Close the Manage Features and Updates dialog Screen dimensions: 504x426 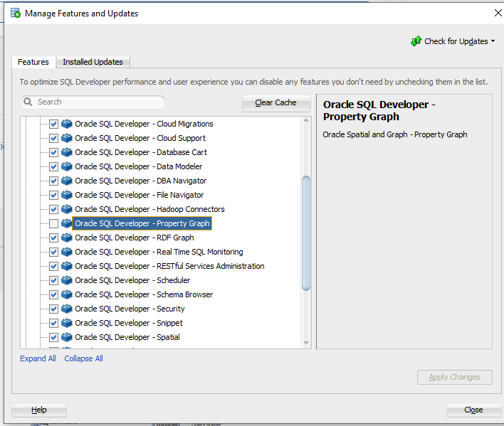coord(498,13)
